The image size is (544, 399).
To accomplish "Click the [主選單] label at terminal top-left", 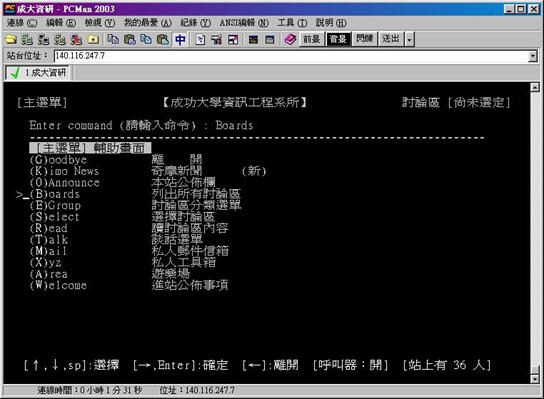I will tap(42, 103).
